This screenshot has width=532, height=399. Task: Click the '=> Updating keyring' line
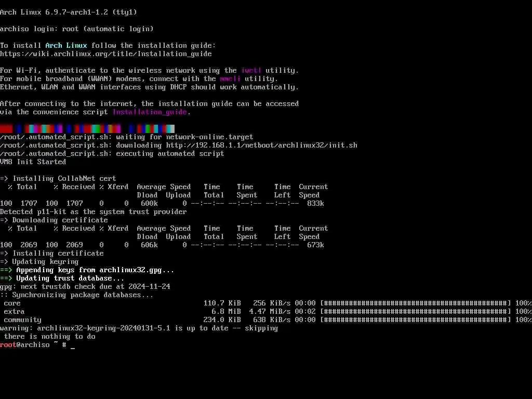39,262
